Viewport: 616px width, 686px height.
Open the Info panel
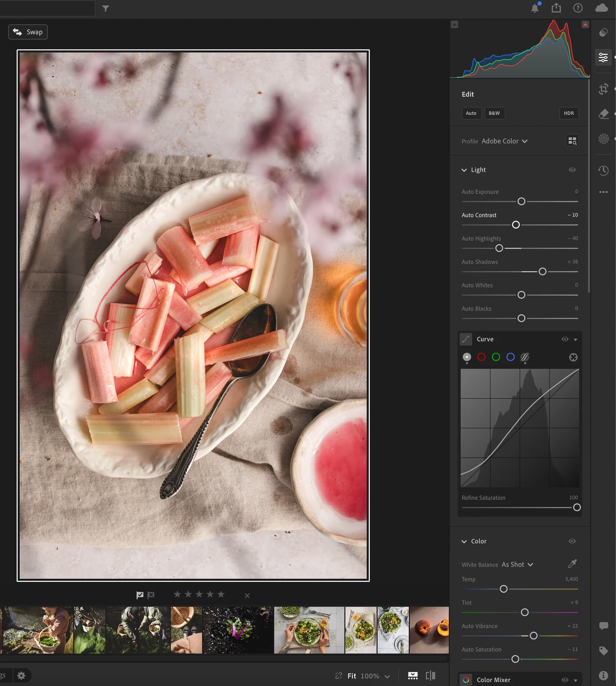click(x=603, y=676)
